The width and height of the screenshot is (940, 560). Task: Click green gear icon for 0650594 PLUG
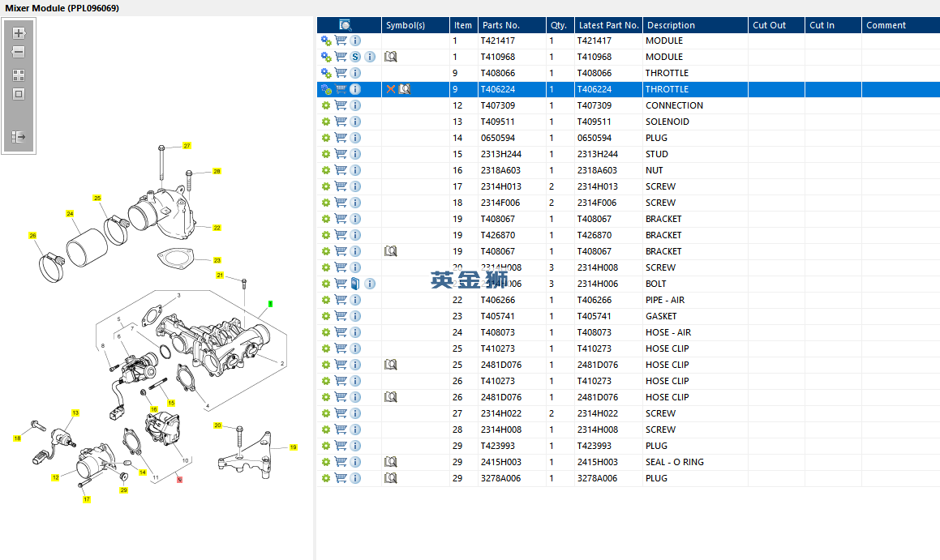pos(326,138)
